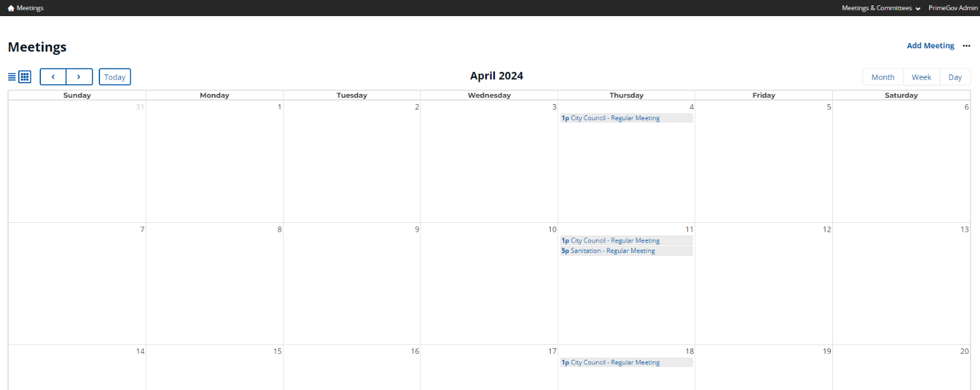Select Month view tab
Screen dimensions: 980x390
tap(883, 77)
